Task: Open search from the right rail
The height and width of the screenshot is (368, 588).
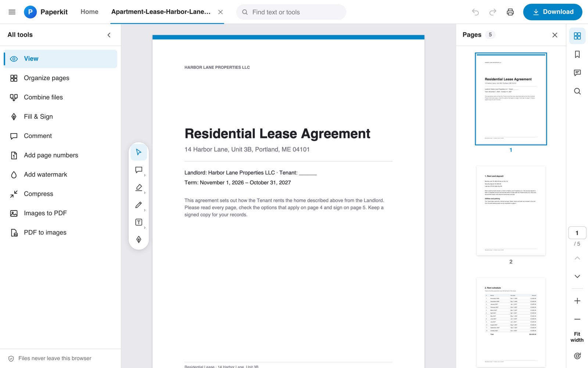Action: [x=577, y=91]
